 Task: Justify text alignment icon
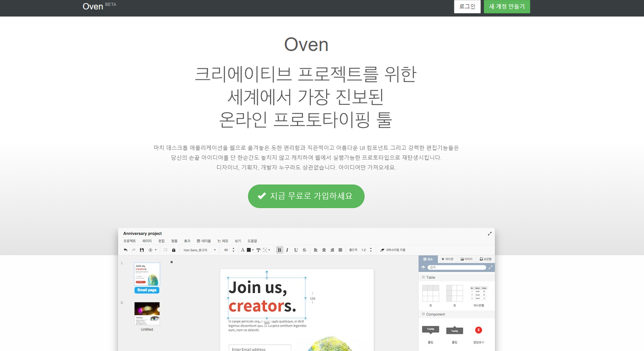click(340, 250)
